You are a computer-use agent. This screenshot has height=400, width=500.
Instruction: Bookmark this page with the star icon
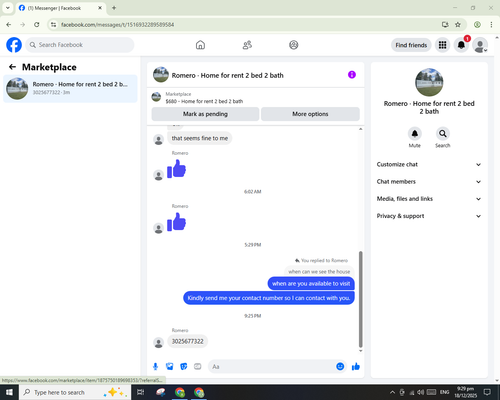point(458,25)
